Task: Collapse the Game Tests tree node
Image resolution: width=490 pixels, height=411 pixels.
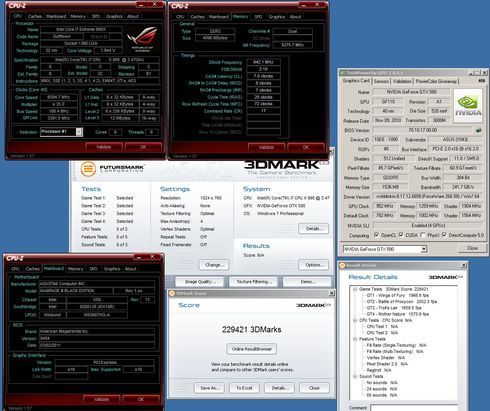Action: (355, 289)
